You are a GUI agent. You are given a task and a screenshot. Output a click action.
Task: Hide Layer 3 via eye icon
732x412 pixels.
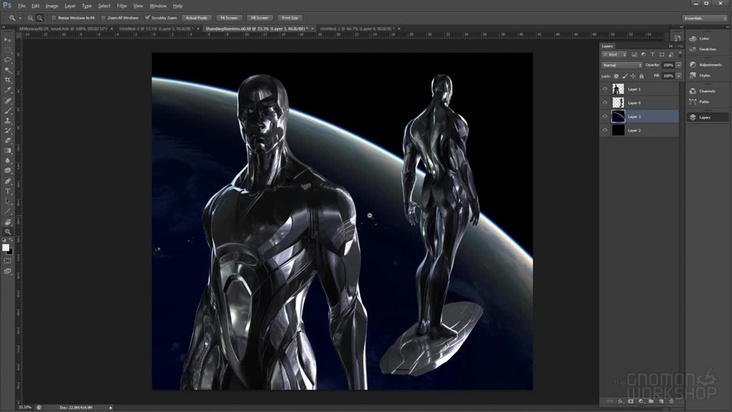605,117
